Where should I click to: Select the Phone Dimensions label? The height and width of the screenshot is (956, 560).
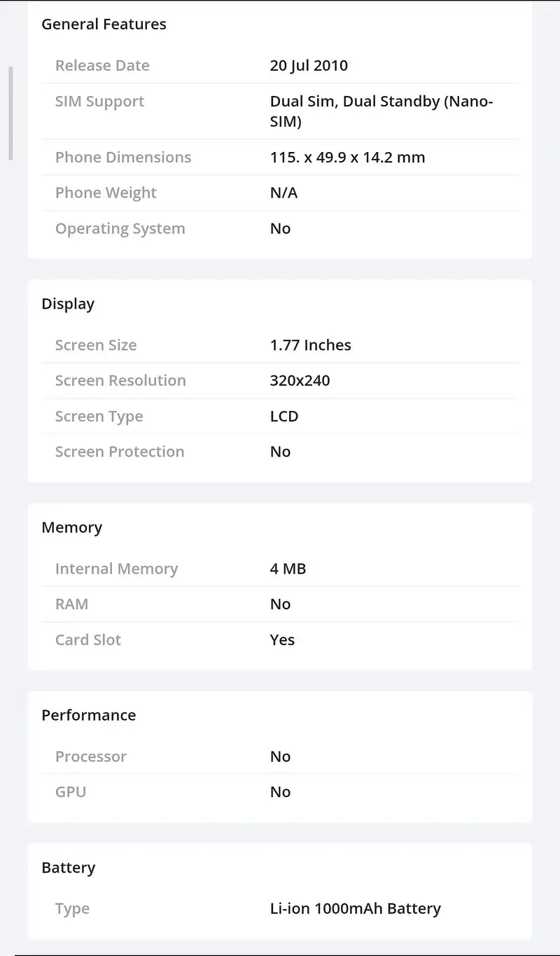tap(123, 158)
